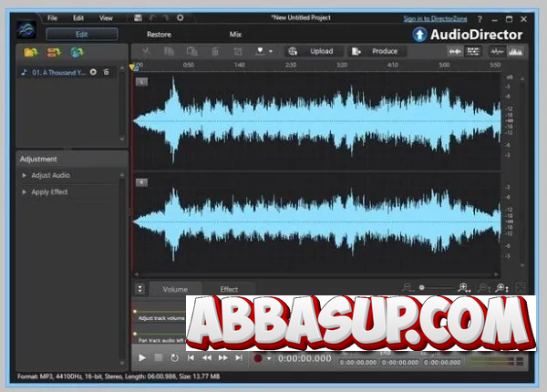547x392 pixels.
Task: Click the media library vertical scrollbar
Action: click(122, 103)
